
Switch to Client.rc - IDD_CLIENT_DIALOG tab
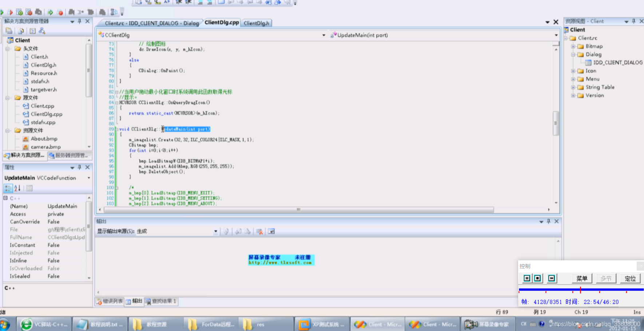pyautogui.click(x=152, y=23)
